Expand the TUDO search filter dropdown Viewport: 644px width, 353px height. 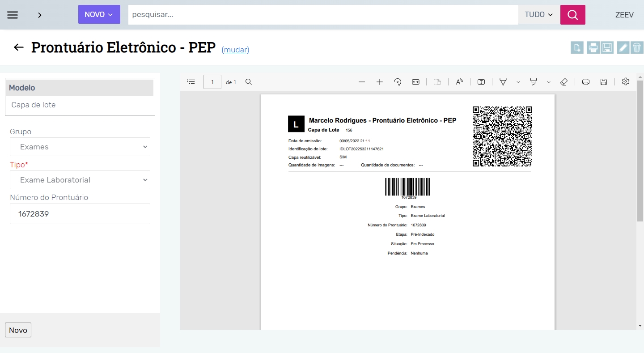click(538, 15)
